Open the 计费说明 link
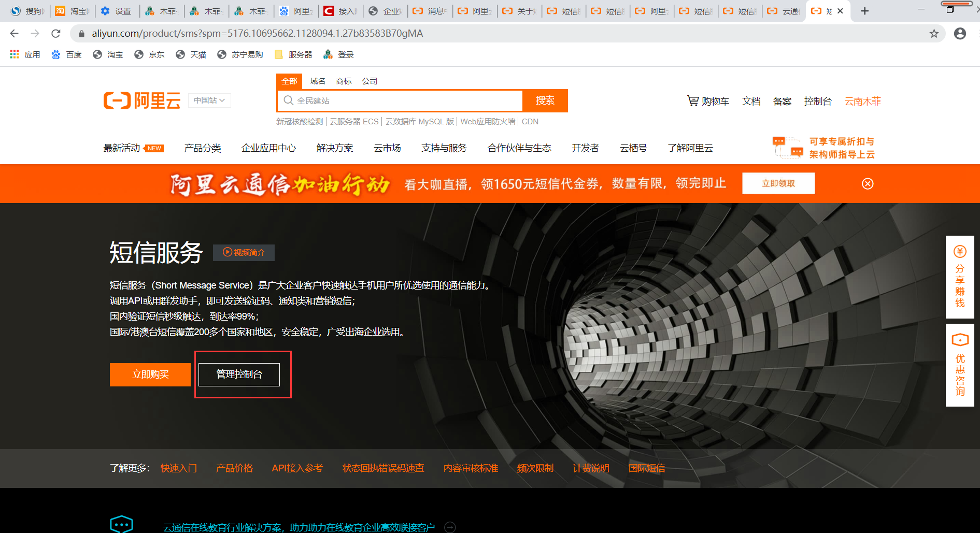Screen dimensions: 980x533 [591, 468]
